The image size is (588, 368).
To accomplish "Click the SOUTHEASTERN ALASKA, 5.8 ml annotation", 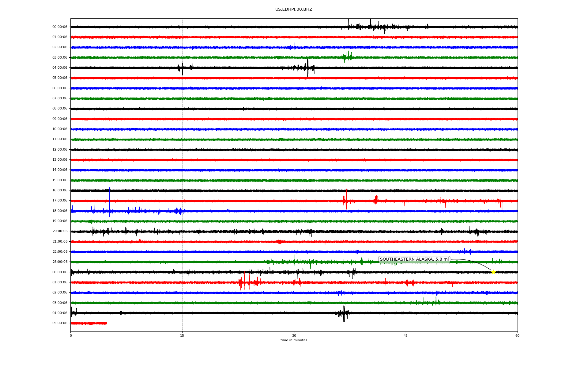I will tap(414, 259).
